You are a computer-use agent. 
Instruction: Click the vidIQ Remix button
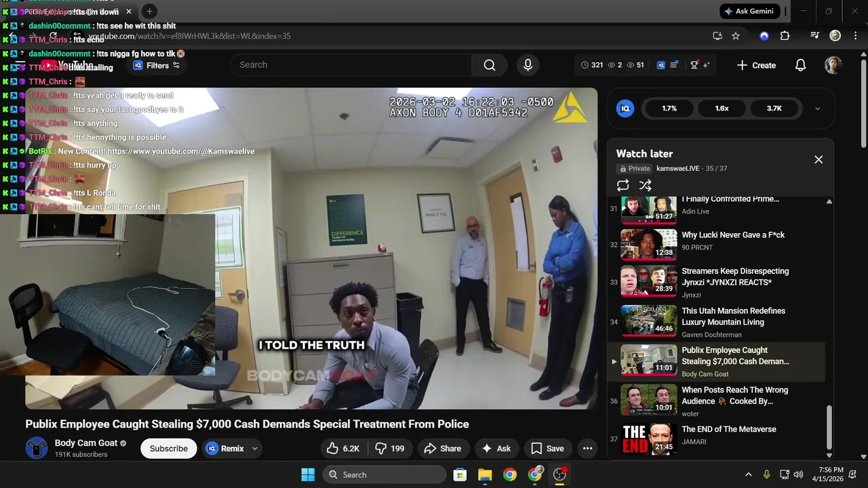[x=225, y=448]
